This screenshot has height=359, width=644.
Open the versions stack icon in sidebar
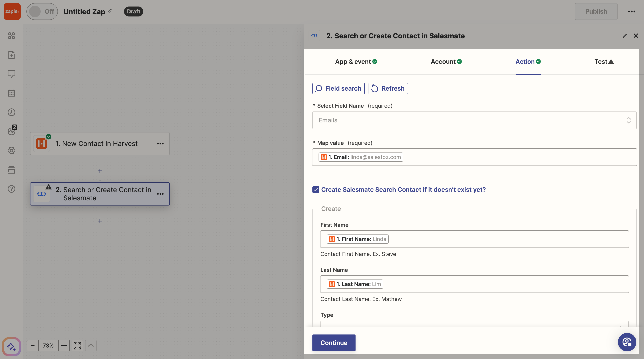[x=11, y=170]
